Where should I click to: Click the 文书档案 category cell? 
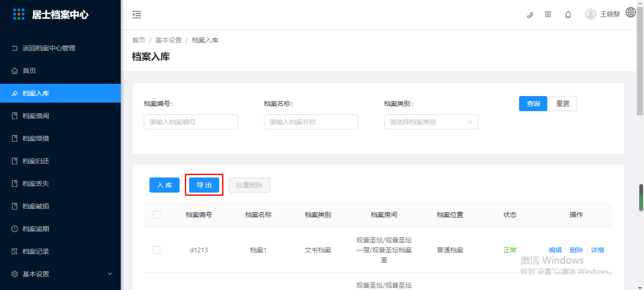click(x=318, y=250)
